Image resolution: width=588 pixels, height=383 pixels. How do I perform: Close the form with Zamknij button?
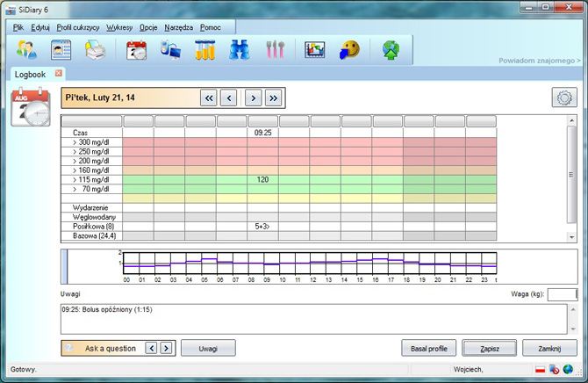pyautogui.click(x=549, y=348)
